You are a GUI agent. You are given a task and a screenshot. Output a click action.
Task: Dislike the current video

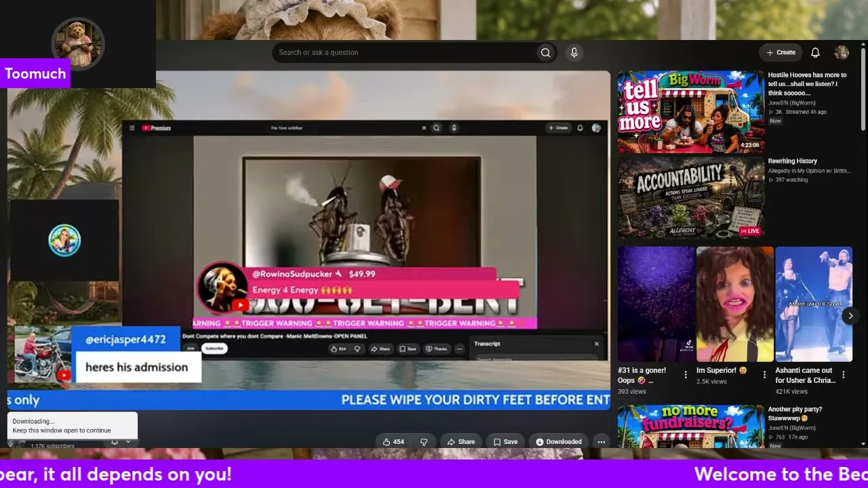(424, 442)
